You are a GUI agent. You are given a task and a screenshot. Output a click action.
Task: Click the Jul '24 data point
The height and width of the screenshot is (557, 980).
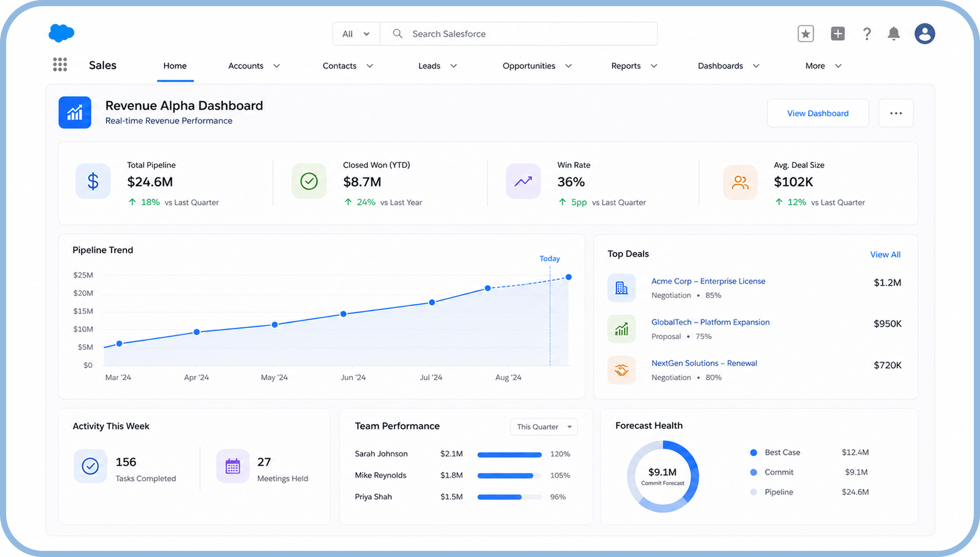point(432,302)
